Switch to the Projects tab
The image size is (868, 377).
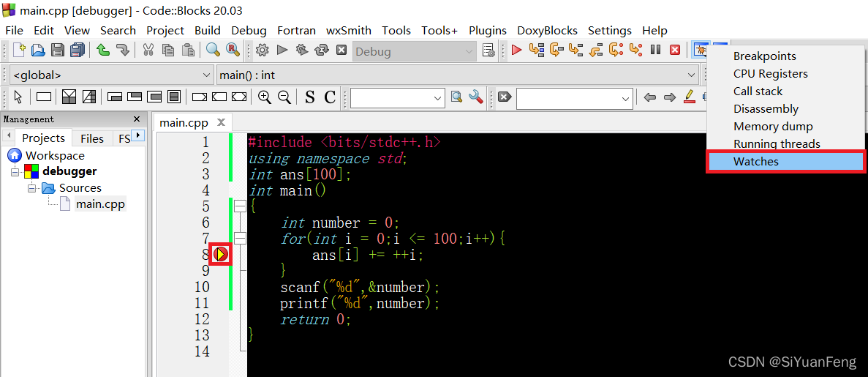tap(44, 138)
